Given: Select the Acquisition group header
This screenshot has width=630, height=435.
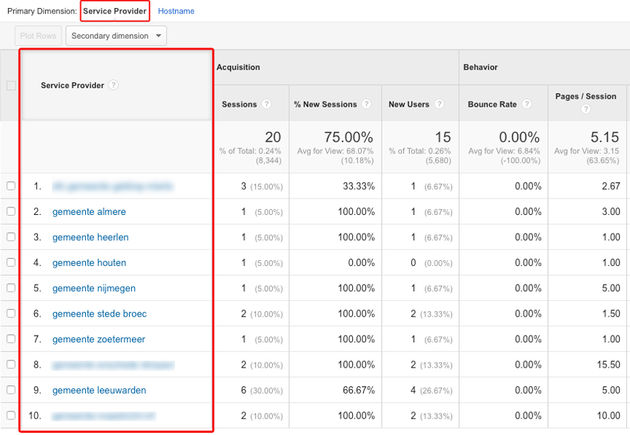Looking at the screenshot, I should 238,67.
